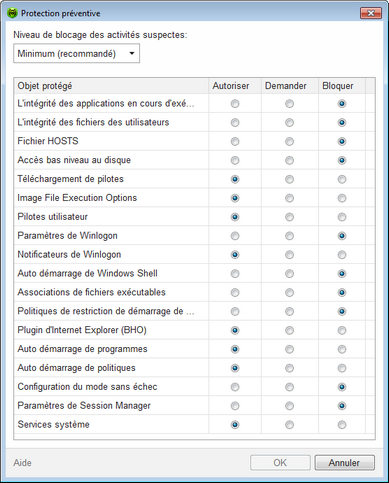Screen dimensions: 389x483
Task: Click the OK button
Action: (x=280, y=463)
